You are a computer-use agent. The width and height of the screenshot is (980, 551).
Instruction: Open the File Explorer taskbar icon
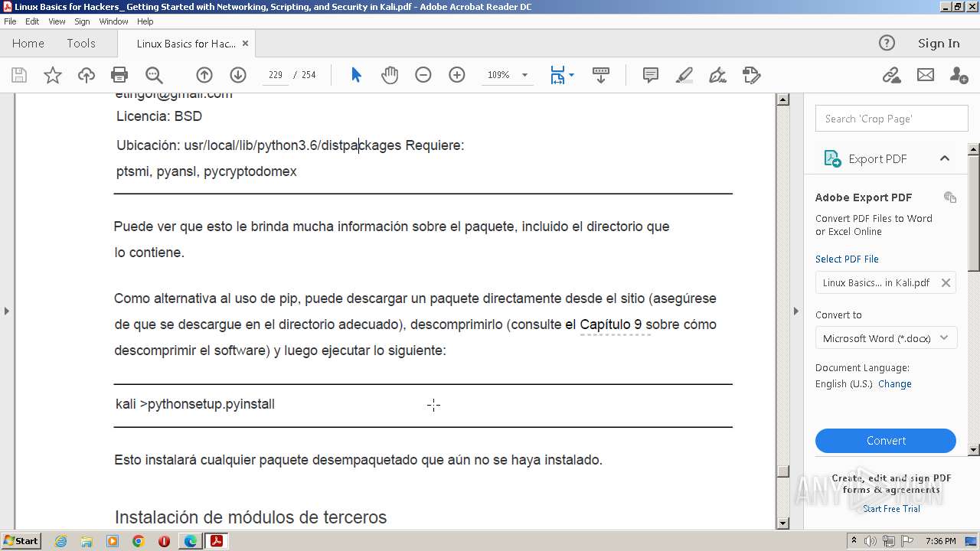click(87, 541)
